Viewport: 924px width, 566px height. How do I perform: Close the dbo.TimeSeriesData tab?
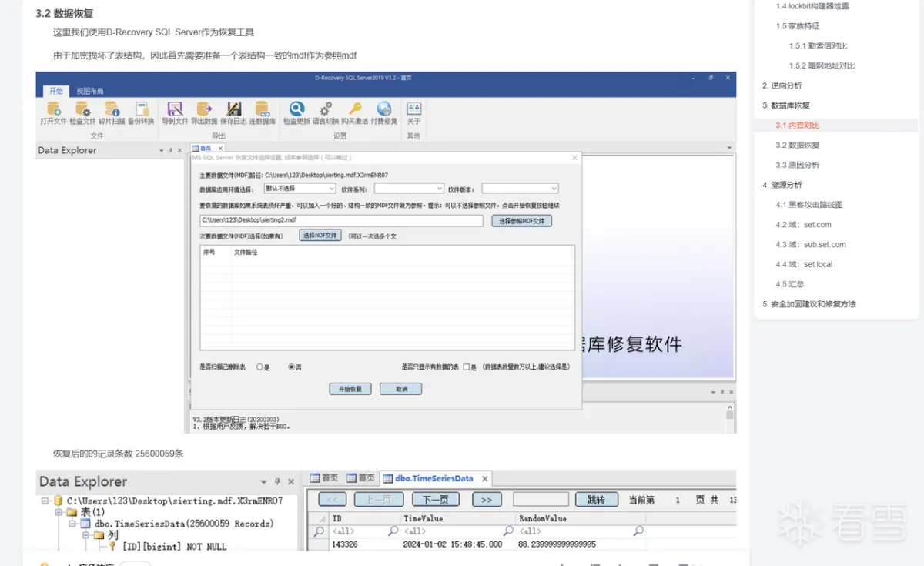484,478
